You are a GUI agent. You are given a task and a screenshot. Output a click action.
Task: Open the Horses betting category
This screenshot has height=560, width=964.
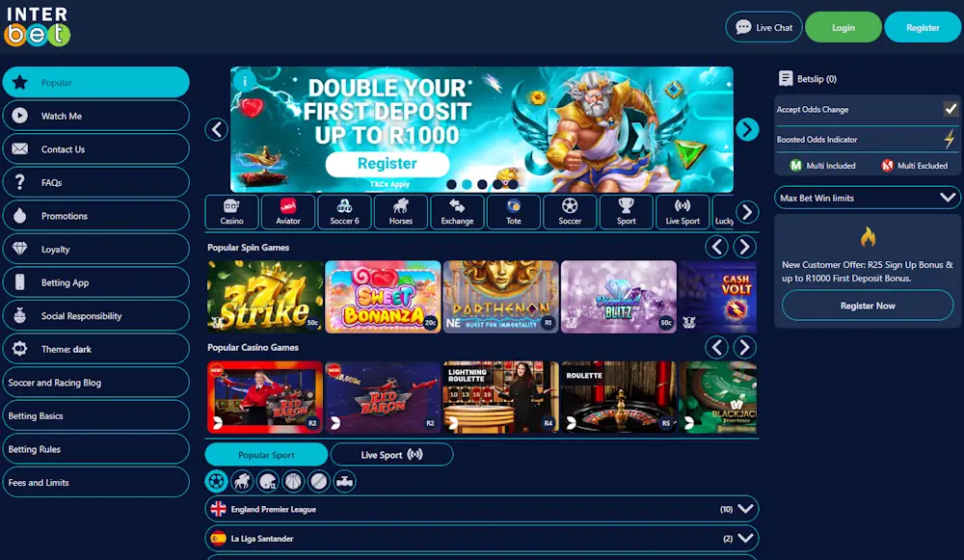[400, 212]
